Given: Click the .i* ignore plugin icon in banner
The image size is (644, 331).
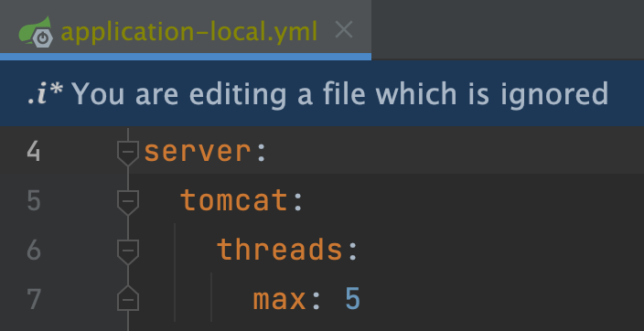Looking at the screenshot, I should click(x=45, y=94).
